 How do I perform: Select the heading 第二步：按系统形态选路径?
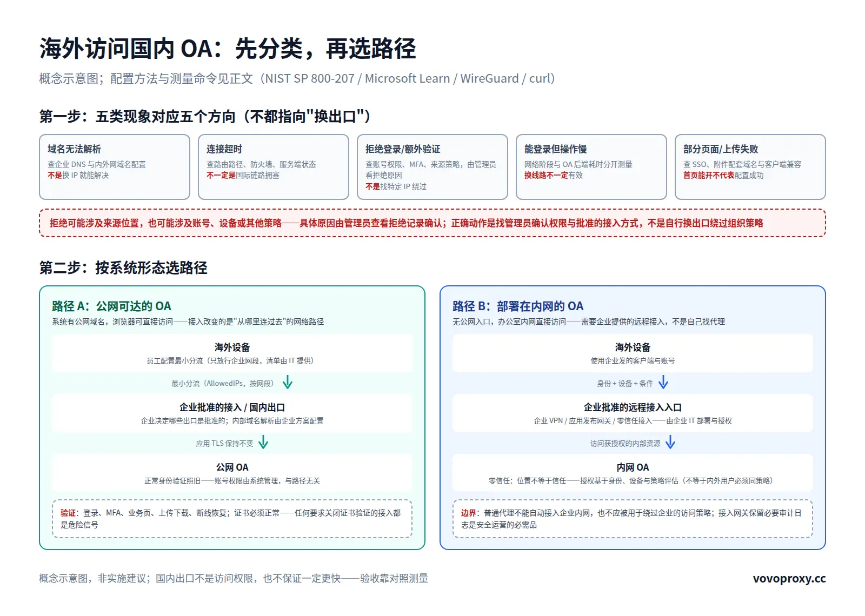click(123, 267)
